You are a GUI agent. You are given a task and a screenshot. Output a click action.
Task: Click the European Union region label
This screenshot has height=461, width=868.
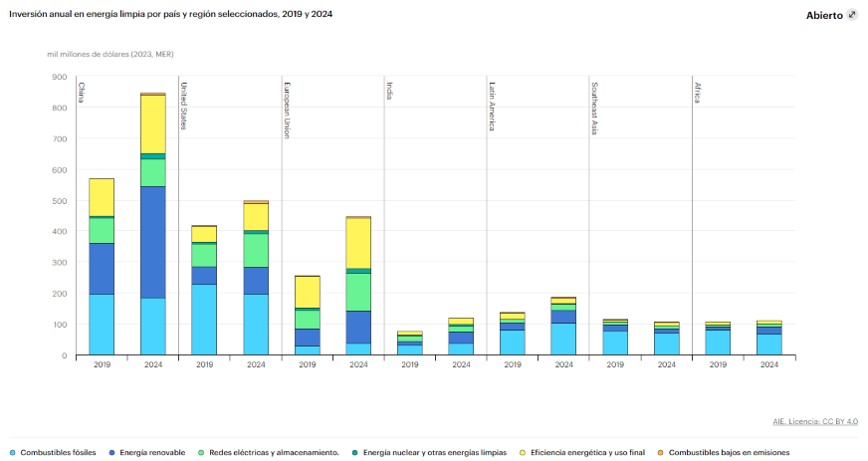coord(287,110)
